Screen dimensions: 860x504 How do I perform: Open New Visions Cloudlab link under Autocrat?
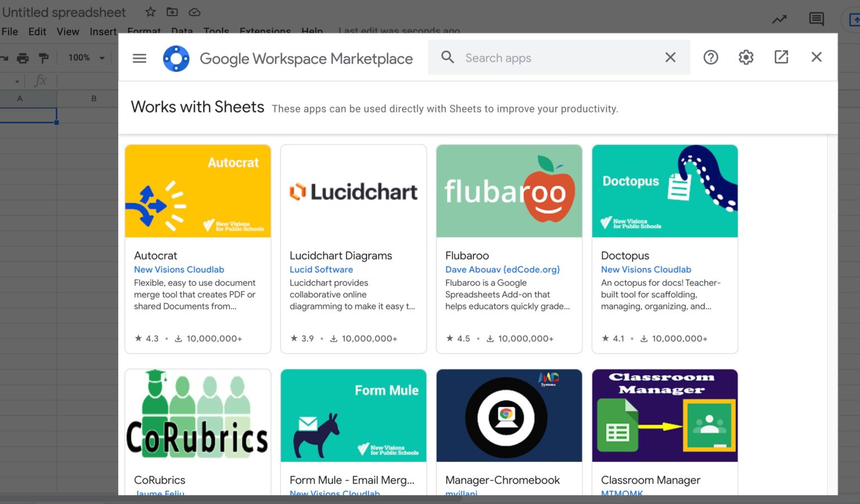coord(179,270)
